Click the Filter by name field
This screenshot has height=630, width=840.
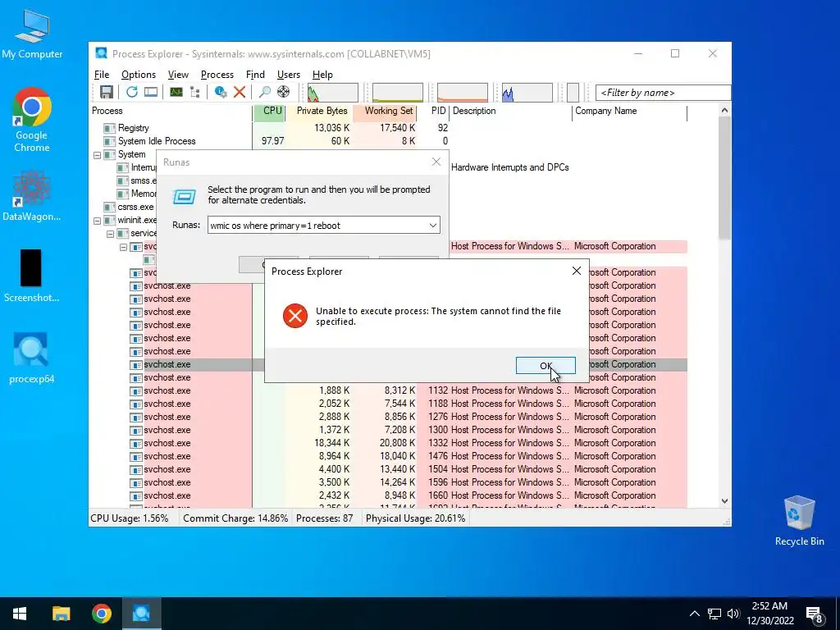point(663,93)
